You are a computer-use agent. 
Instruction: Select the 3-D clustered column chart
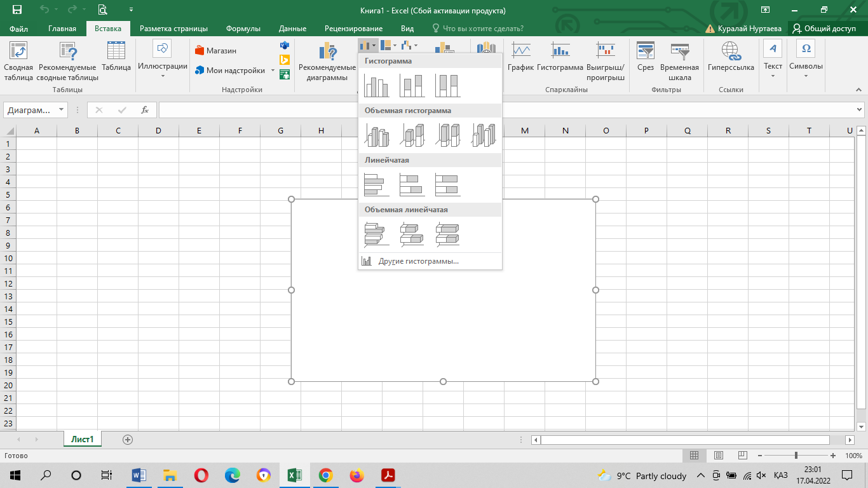[376, 135]
